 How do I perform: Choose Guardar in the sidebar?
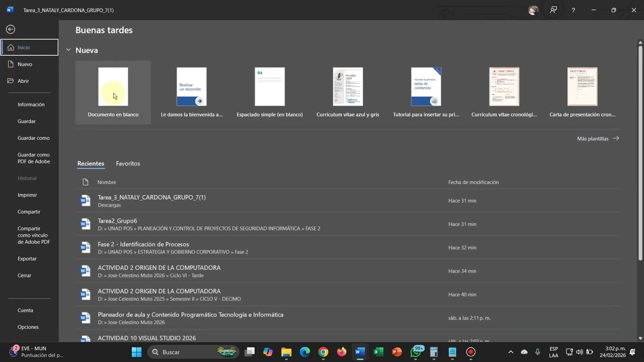(x=27, y=121)
